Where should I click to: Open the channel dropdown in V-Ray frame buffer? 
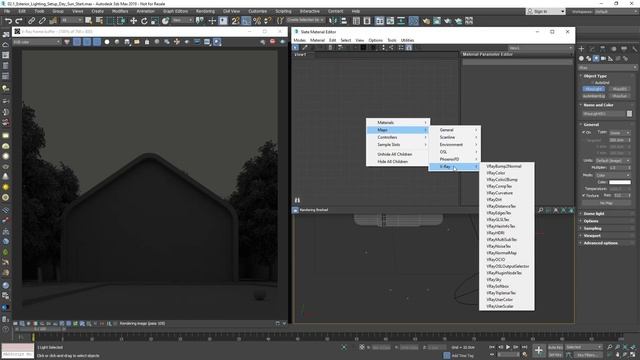click(37, 42)
